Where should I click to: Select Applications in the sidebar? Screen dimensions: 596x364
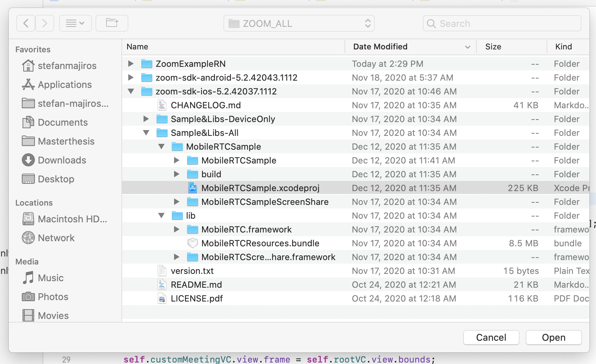click(x=65, y=85)
